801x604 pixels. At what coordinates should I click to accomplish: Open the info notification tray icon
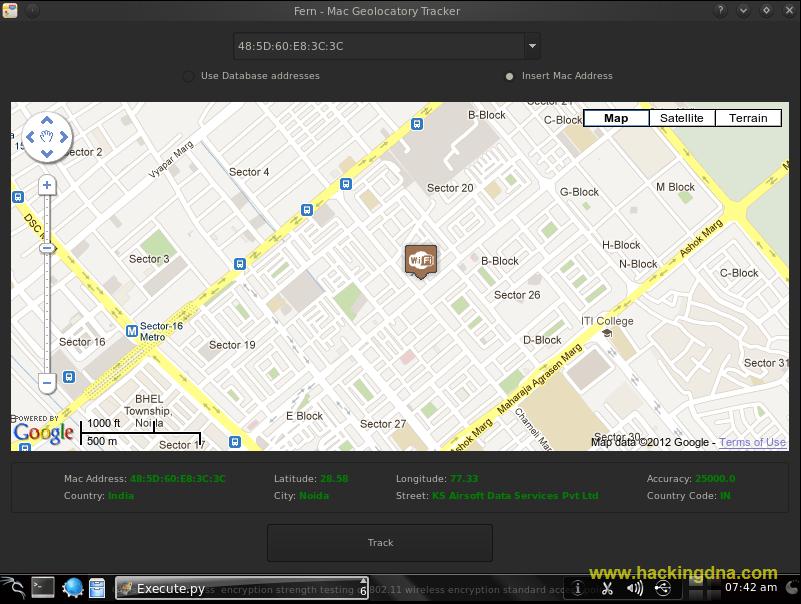578,588
